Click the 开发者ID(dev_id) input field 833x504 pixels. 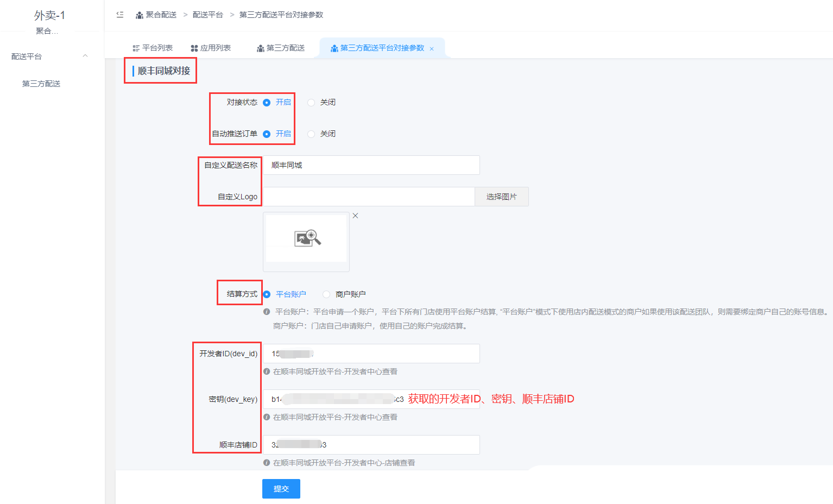371,354
